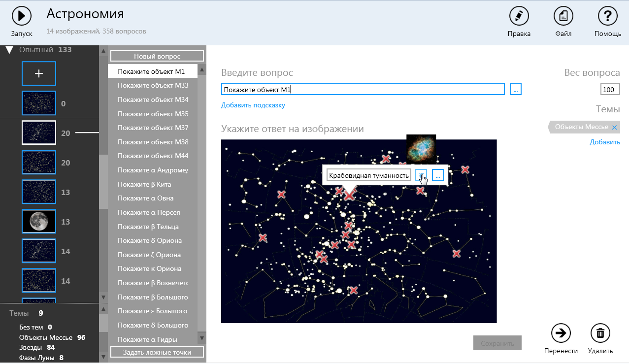The width and height of the screenshot is (629, 364).
Task: Click the Перенести arrow icon
Action: (x=561, y=333)
